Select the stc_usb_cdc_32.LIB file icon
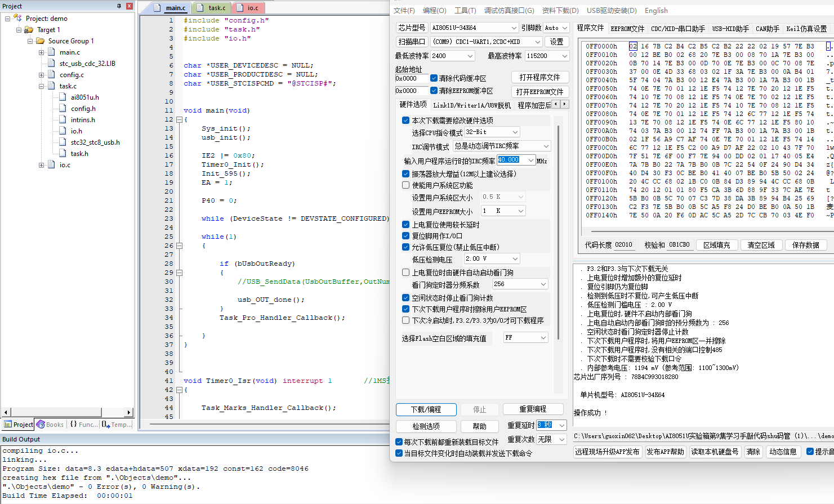This screenshot has height=504, width=834. (52, 64)
